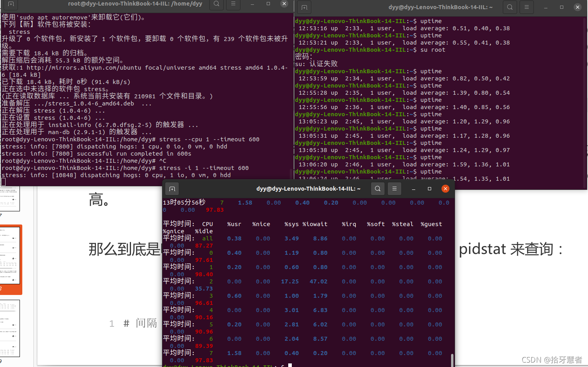The height and width of the screenshot is (367, 588).
Task: Minimize the root terminal window
Action: coord(252,4)
